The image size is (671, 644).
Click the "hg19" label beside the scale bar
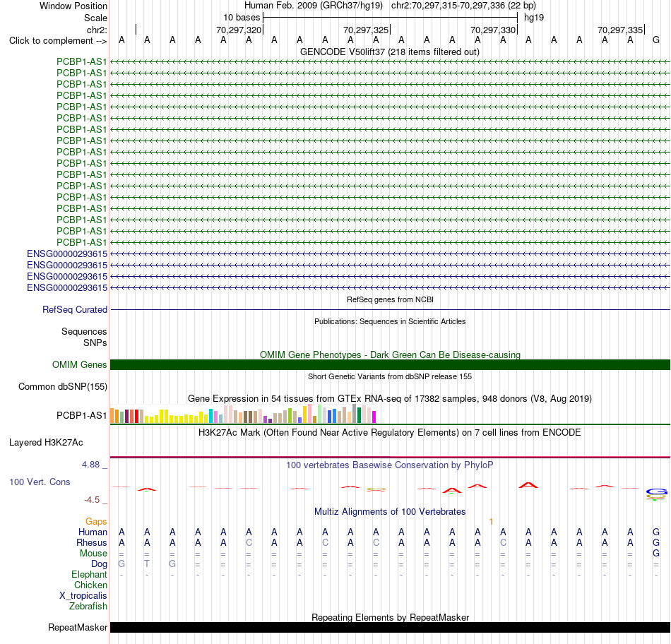tap(534, 18)
